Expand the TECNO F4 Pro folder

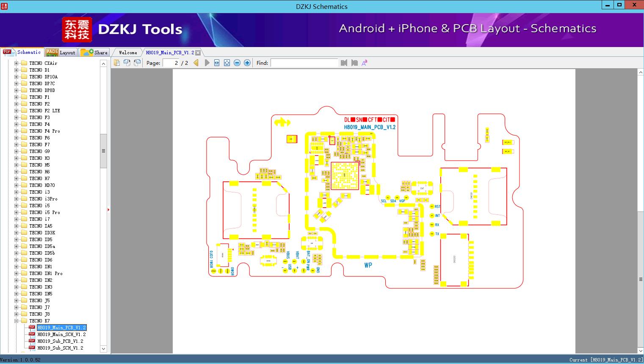tap(16, 131)
